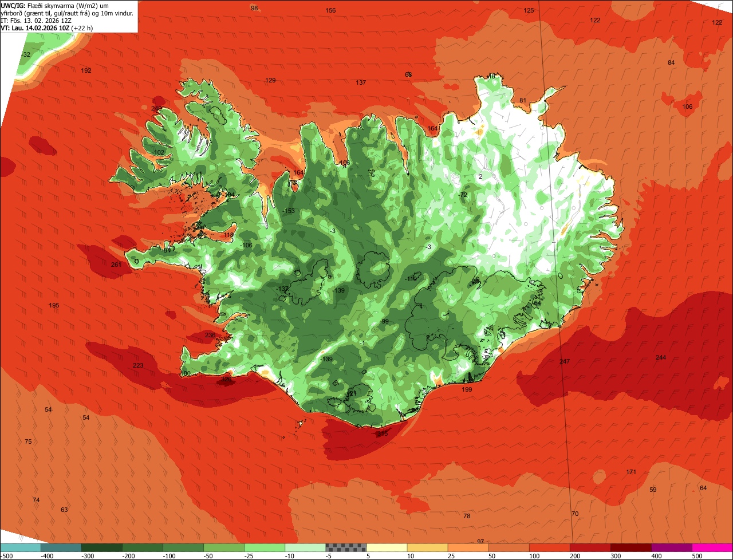This screenshot has height=560, width=733.
Task: Click the legend label "-500"
Action: [x=7, y=556]
